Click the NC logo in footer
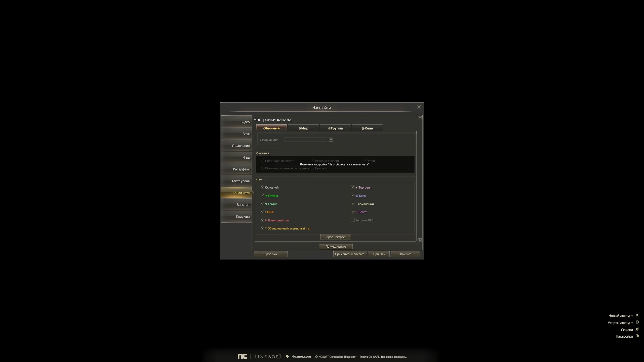 pos(243,356)
